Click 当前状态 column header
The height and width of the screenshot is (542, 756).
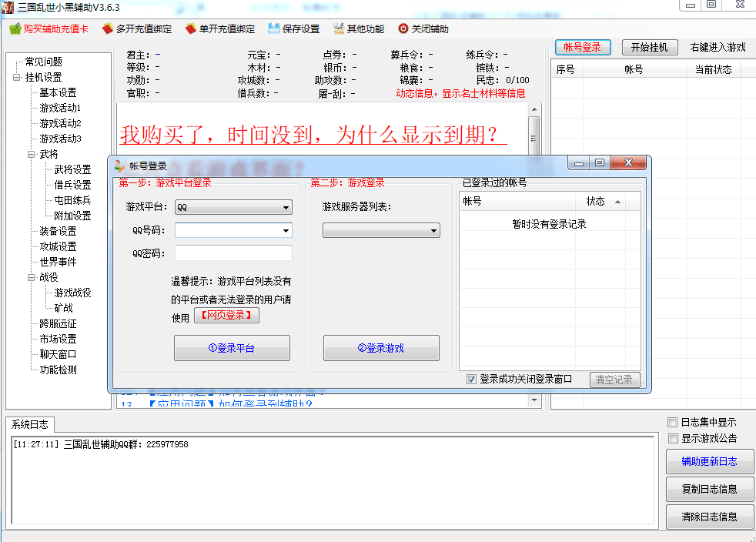713,69
